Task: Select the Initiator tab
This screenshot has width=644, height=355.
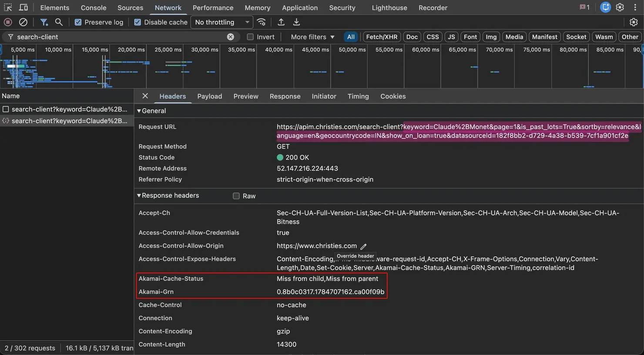Action: [x=324, y=97]
